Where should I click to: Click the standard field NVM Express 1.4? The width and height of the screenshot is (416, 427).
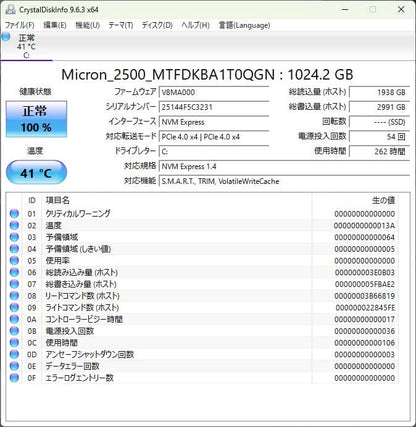point(284,166)
